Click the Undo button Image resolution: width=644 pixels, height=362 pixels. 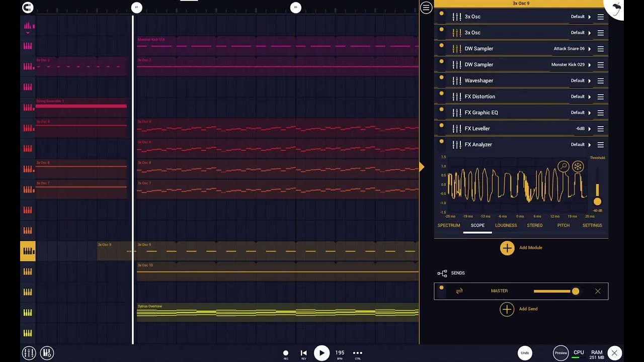(x=525, y=353)
